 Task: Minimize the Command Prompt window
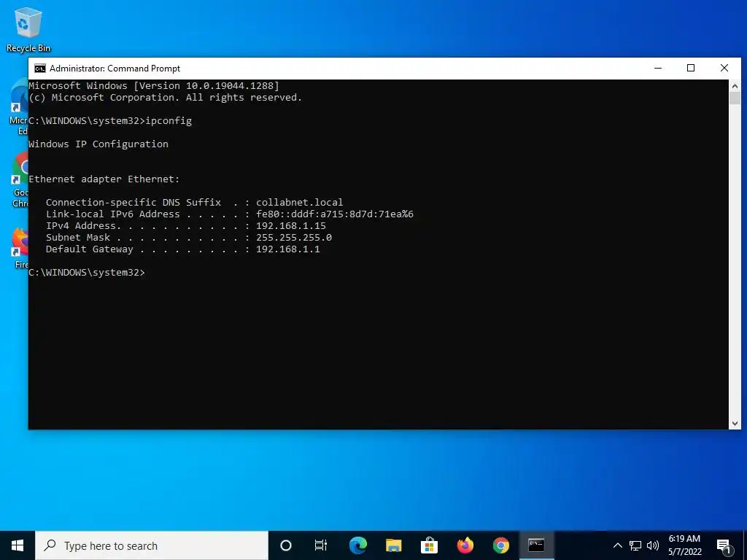[658, 68]
